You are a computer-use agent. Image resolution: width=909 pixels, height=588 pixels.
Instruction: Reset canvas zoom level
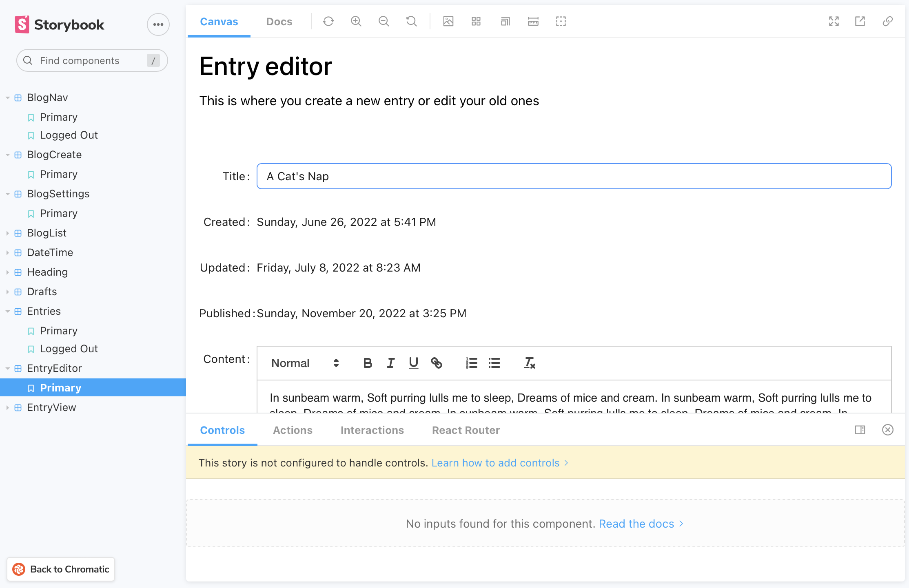pos(411,21)
